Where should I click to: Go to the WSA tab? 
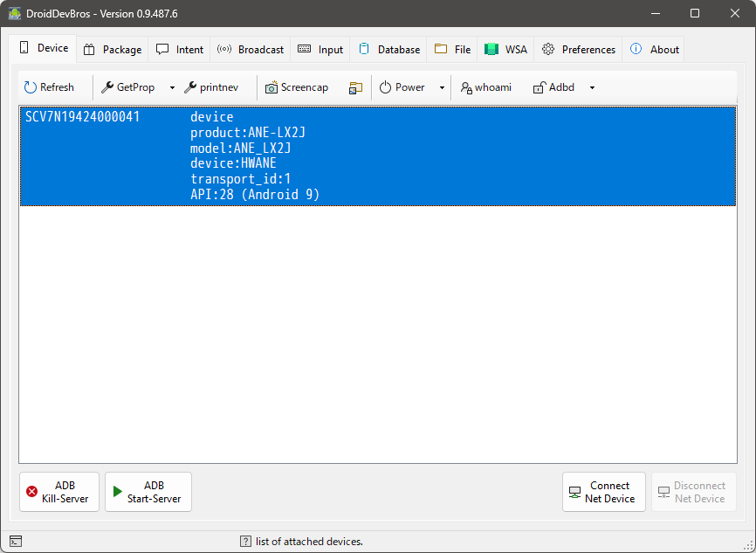point(506,50)
